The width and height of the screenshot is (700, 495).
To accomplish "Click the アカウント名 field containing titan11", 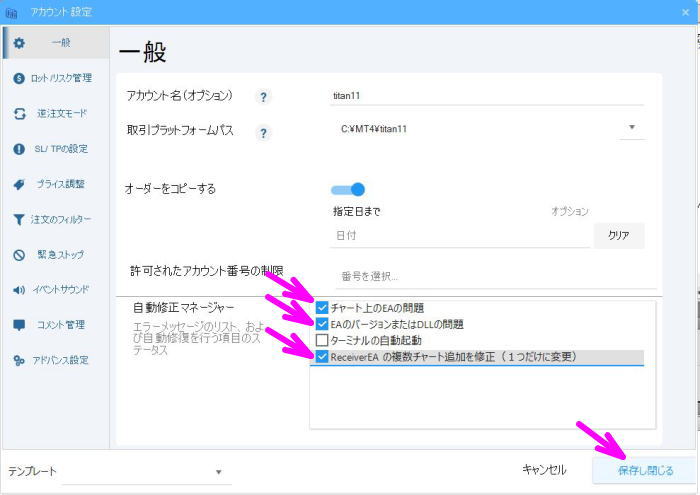I will pyautogui.click(x=487, y=96).
